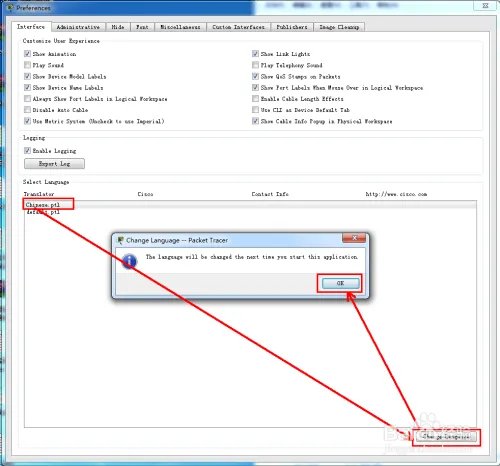Click the Packet Tracer icon in dialog title
This screenshot has height=466, width=500.
tap(120, 240)
